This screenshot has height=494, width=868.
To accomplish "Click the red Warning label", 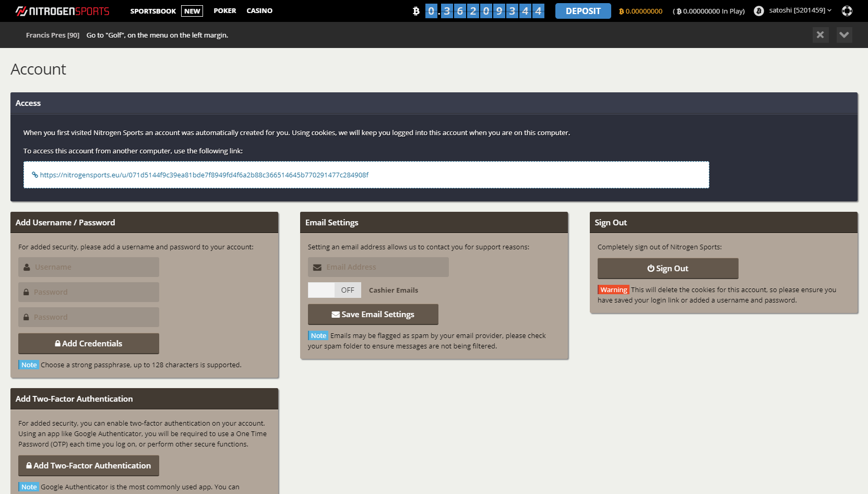I will point(613,290).
